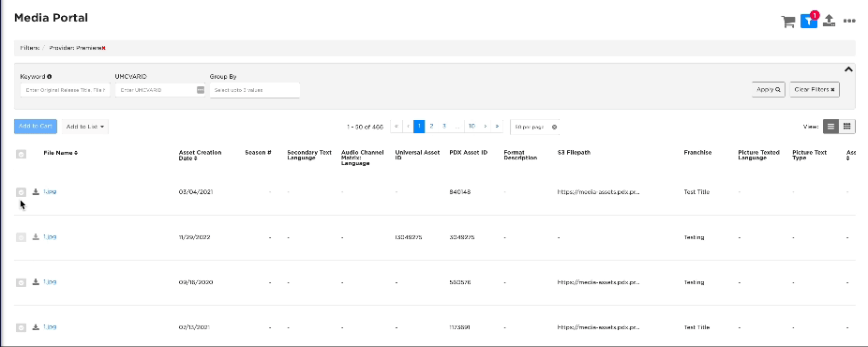Download the file in the 11/29/2022 row

pyautogui.click(x=36, y=237)
